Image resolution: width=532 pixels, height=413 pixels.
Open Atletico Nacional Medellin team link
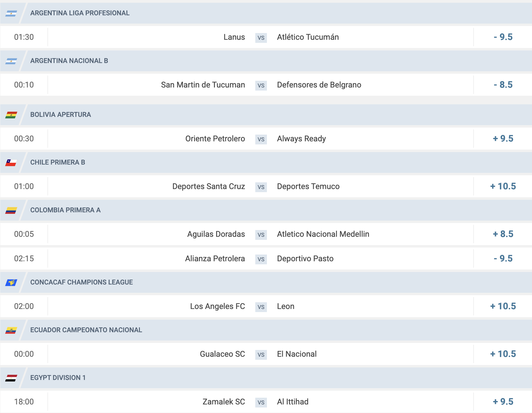click(323, 234)
